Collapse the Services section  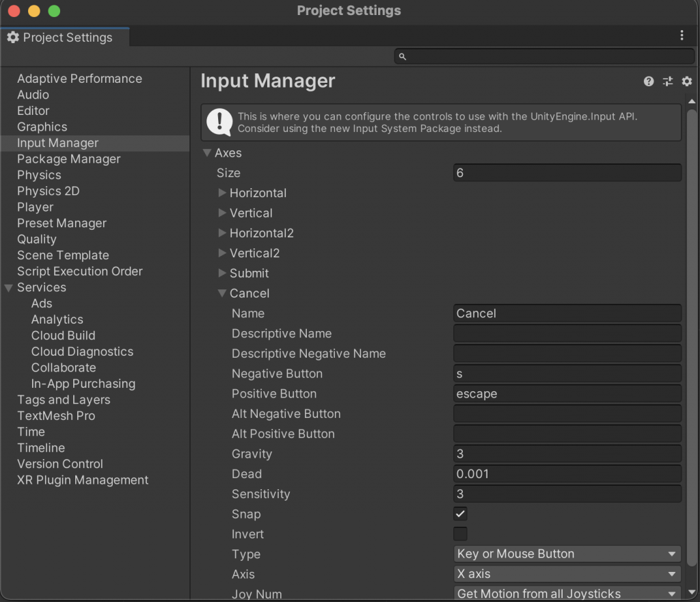[10, 287]
